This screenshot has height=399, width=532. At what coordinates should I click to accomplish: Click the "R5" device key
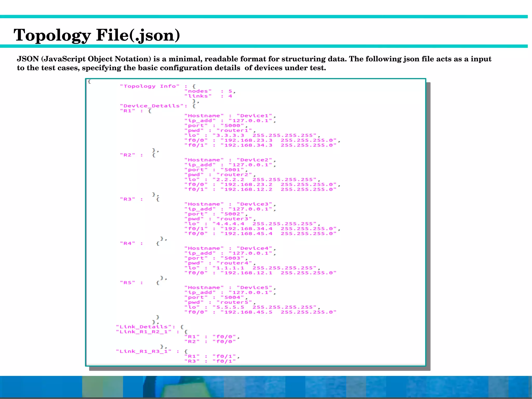tap(127, 283)
